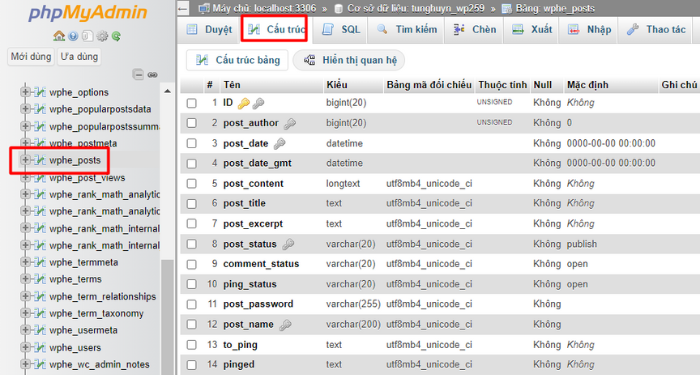Click the index key icon on post_name

[285, 325]
